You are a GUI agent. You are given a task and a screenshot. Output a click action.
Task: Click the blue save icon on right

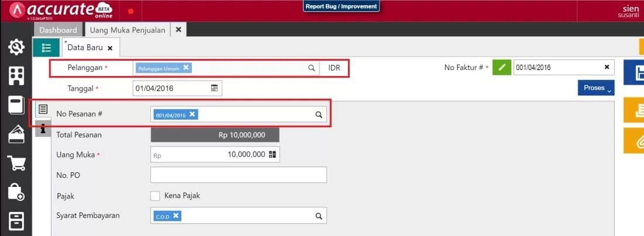[x=635, y=73]
